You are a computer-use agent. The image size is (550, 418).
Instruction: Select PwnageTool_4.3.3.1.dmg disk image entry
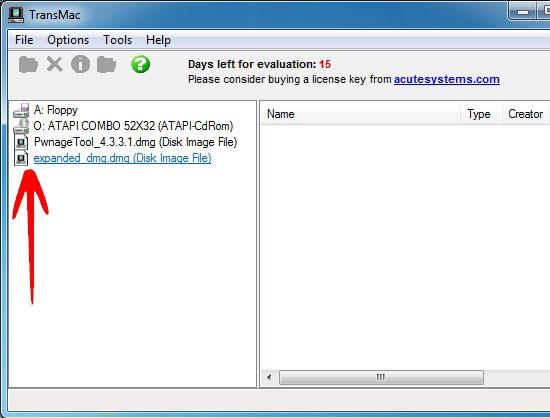[x=136, y=142]
